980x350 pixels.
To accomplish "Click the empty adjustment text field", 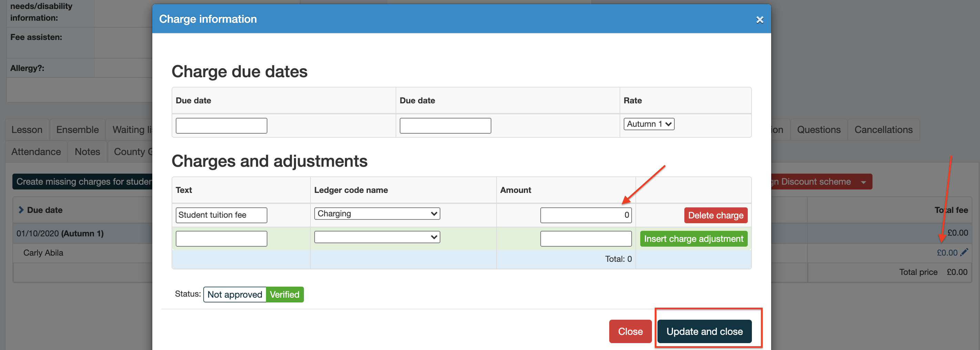I will 222,239.
